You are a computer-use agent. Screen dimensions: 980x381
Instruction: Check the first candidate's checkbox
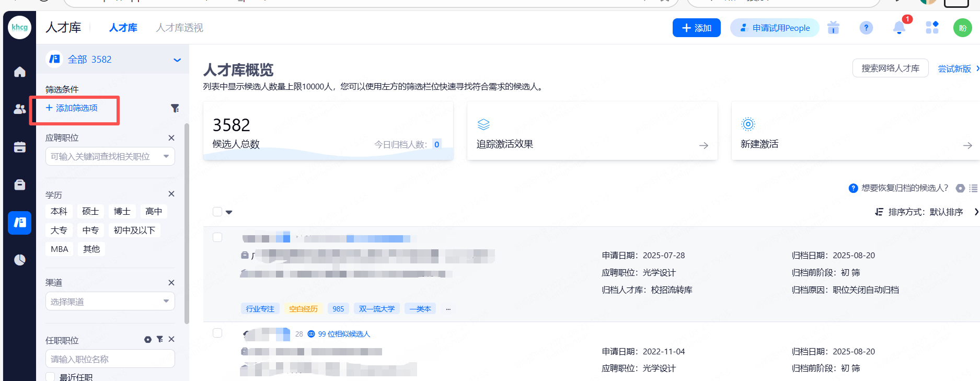coord(217,237)
